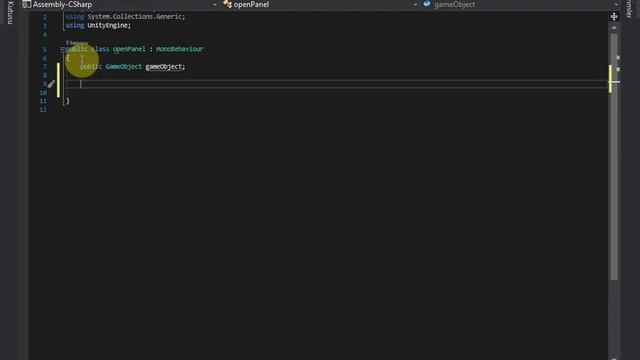
Task: Open the screwdriver quick actions icon on line 9
Action: click(51, 84)
